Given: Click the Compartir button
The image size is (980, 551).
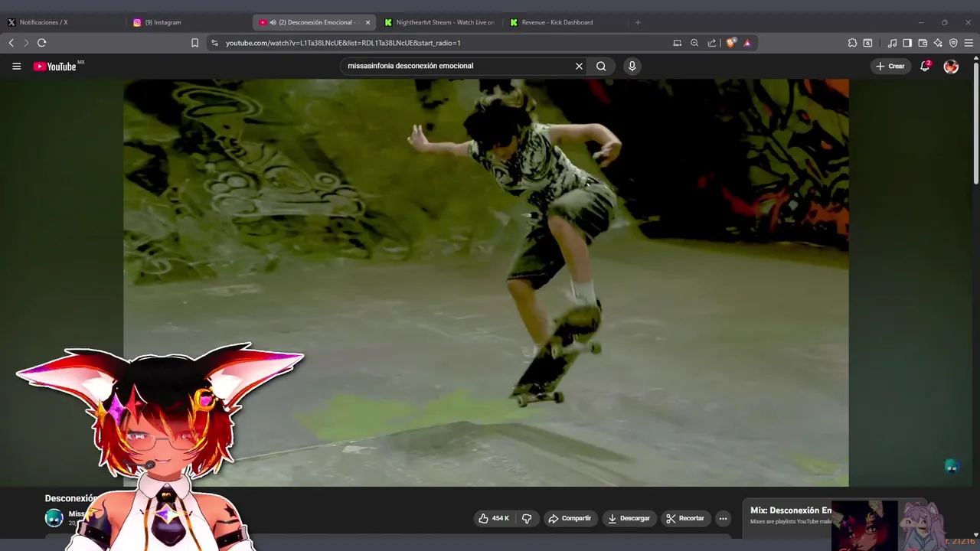Looking at the screenshot, I should click(x=570, y=518).
